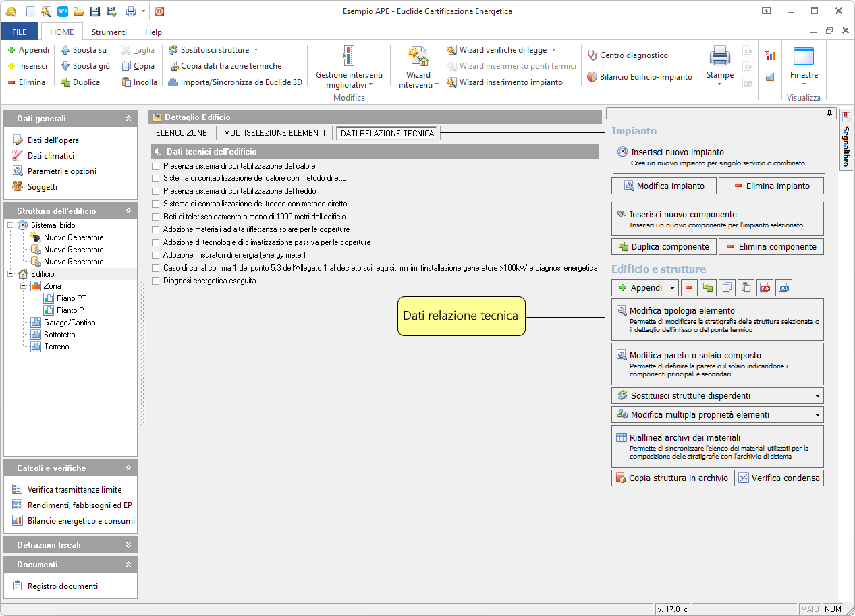Image resolution: width=855 pixels, height=616 pixels.
Task: Open the Segnalibro side panel
Action: pyautogui.click(x=846, y=142)
